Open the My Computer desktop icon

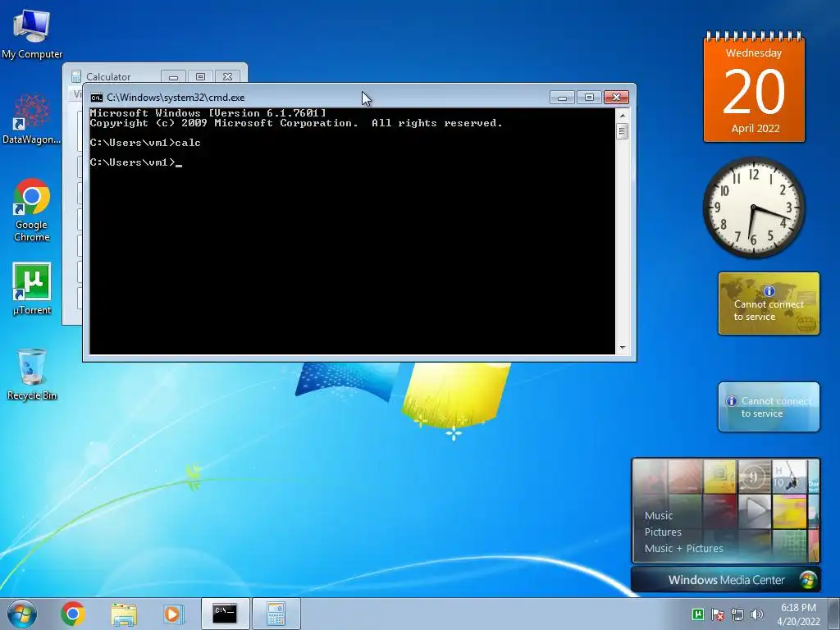32,34
